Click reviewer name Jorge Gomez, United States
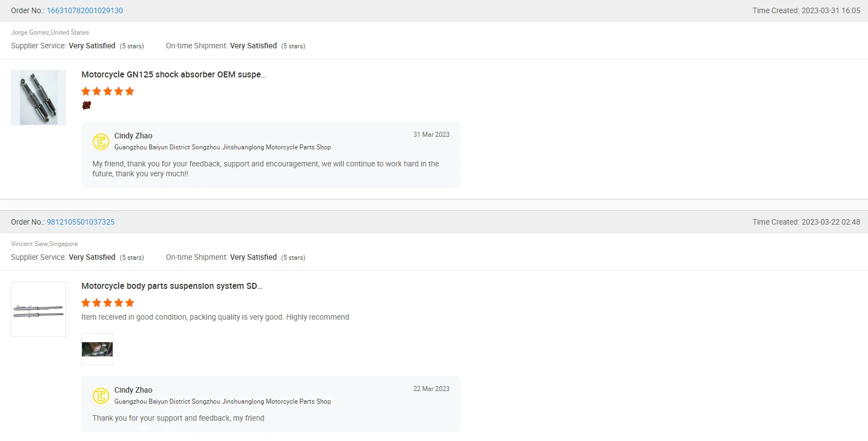868x441 pixels. click(x=50, y=32)
